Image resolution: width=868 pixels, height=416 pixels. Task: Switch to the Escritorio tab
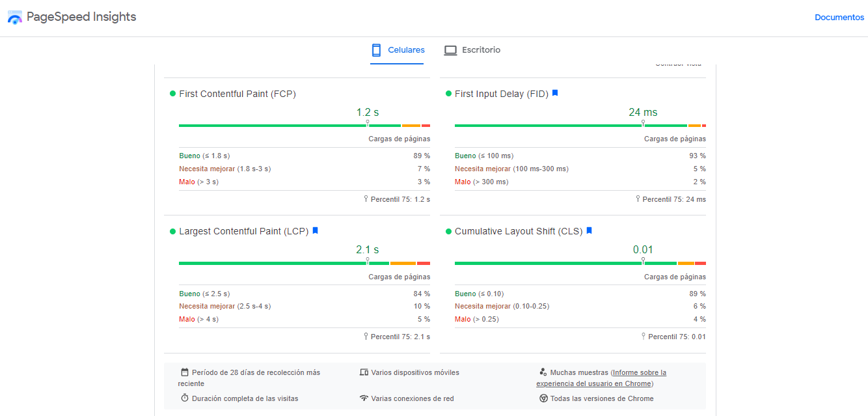point(472,49)
